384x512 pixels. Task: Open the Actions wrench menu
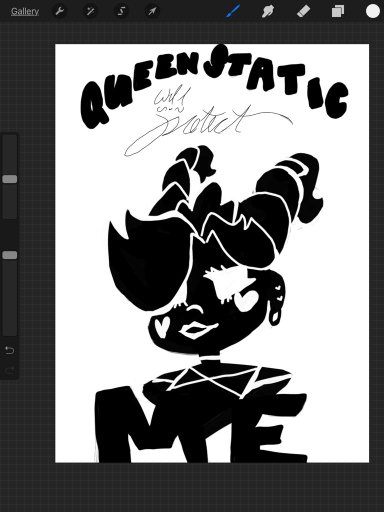coord(60,12)
